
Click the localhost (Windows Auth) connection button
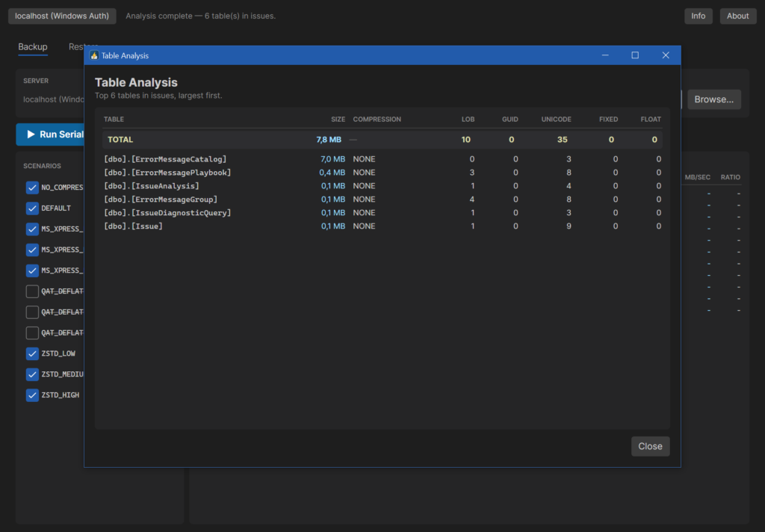62,16
